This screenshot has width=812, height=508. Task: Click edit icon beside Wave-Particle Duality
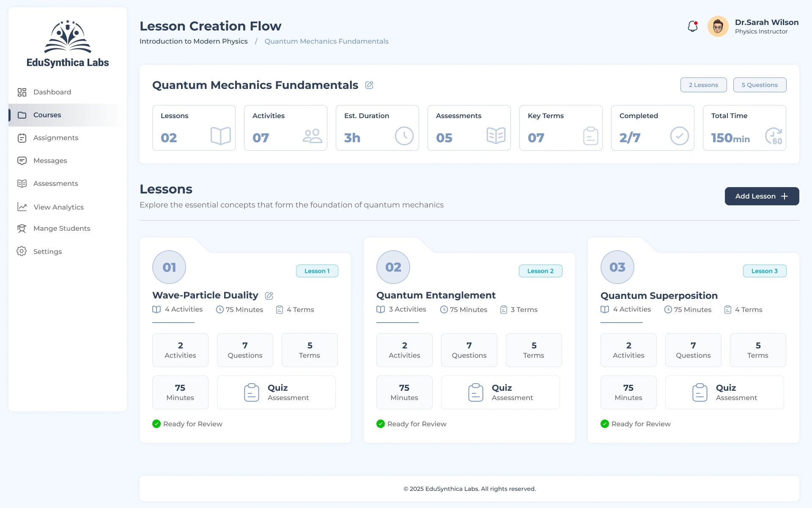(269, 295)
